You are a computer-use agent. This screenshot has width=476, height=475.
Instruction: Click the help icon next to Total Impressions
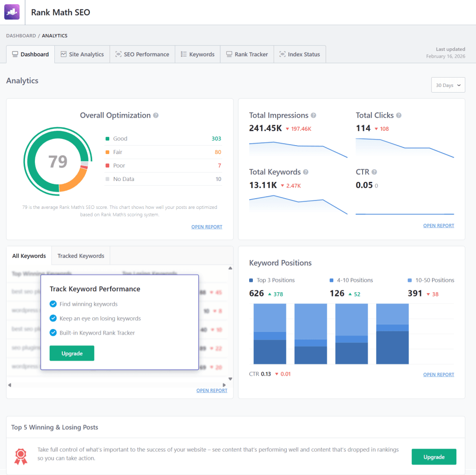314,115
